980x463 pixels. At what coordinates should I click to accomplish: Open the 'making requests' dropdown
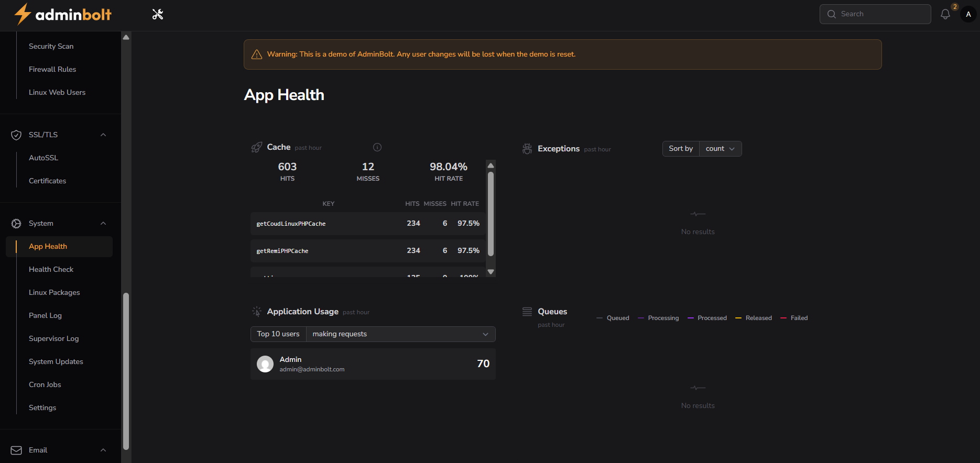pyautogui.click(x=400, y=334)
